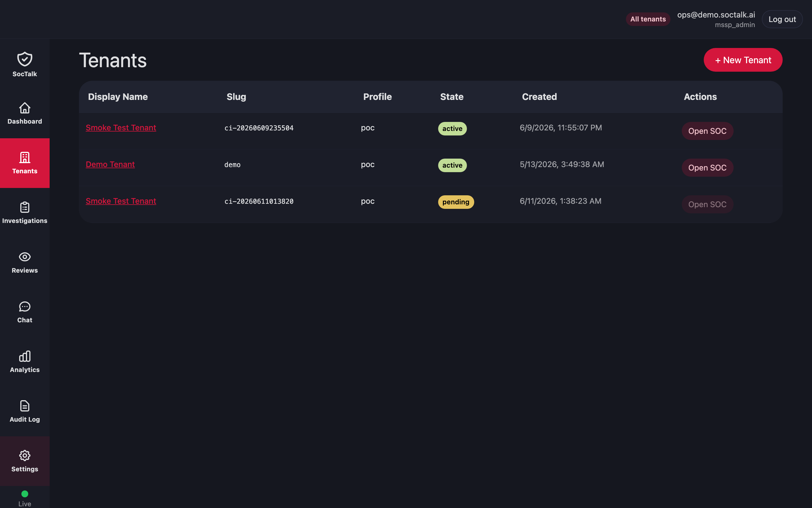This screenshot has width=812, height=508.
Task: Click the ops@demo.soctalk.ai account email
Action: coord(716,15)
